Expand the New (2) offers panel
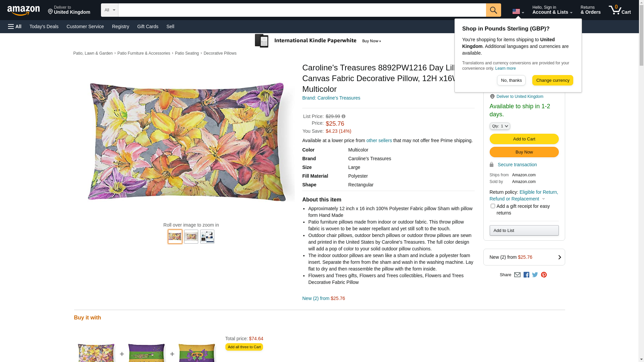The width and height of the screenshot is (644, 362). click(524, 257)
